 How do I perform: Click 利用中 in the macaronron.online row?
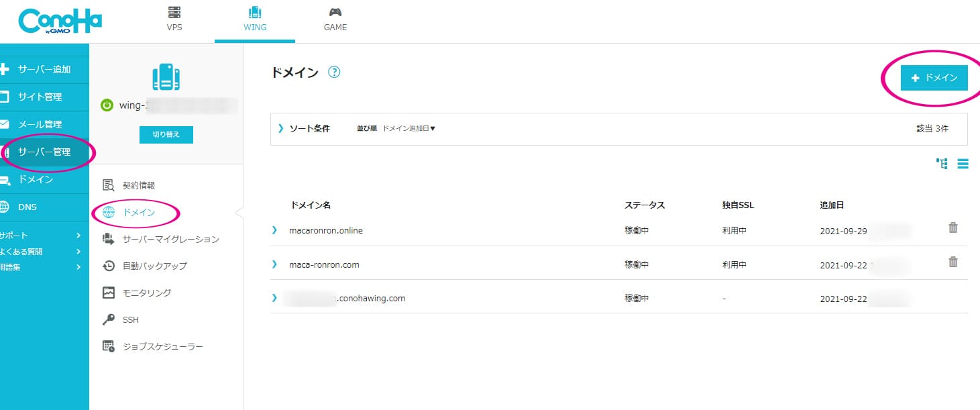tap(734, 230)
